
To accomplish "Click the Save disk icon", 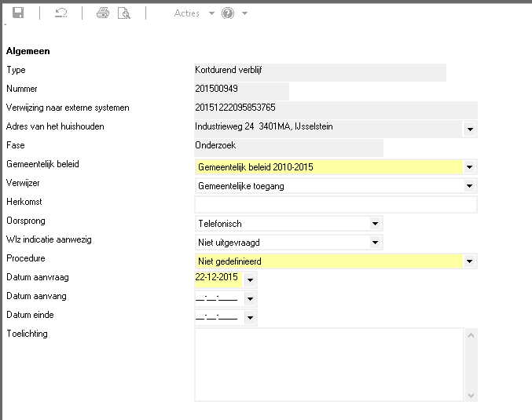I will pyautogui.click(x=18, y=13).
